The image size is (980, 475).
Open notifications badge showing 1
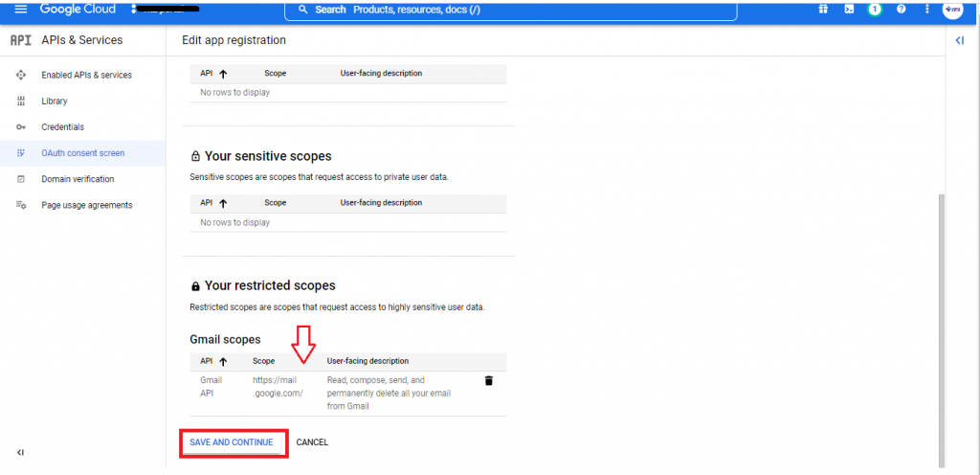875,10
